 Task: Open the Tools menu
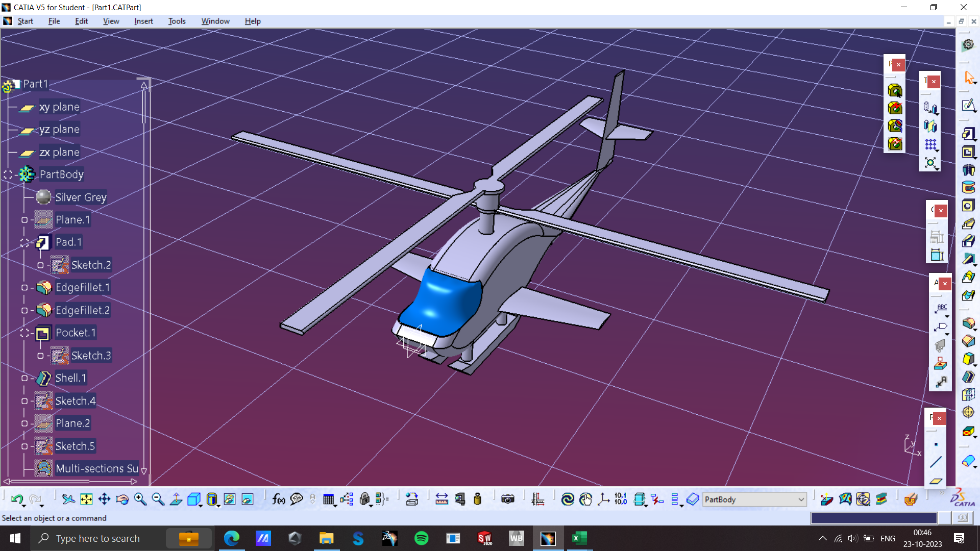(177, 21)
